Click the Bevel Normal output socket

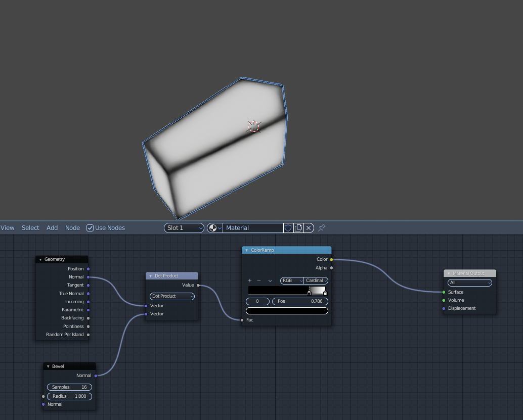click(96, 376)
